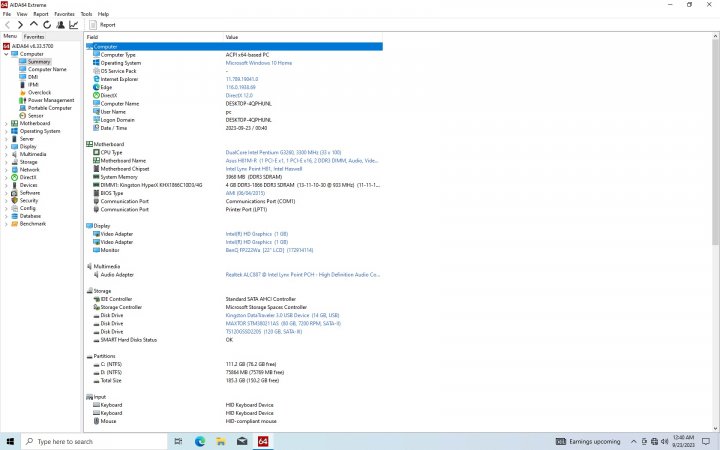Viewport: 720px width, 450px height.
Task: Click the Forward navigation arrow
Action: 20,25
